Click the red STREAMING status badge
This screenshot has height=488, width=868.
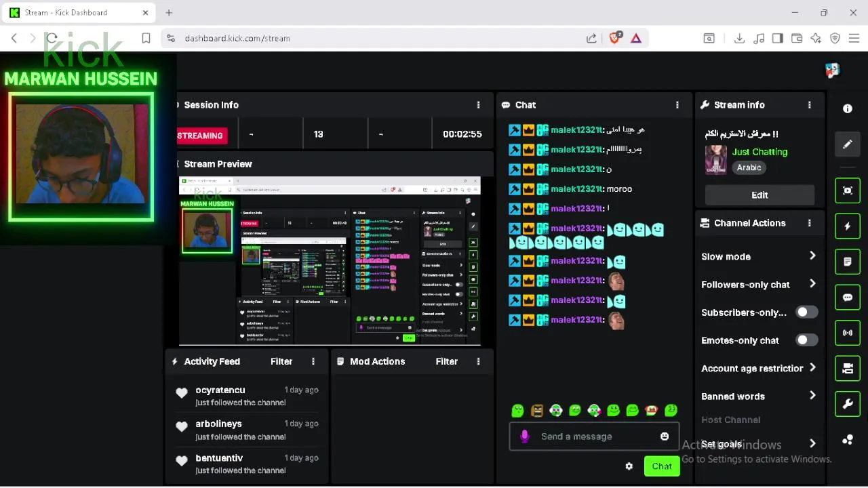(x=201, y=136)
